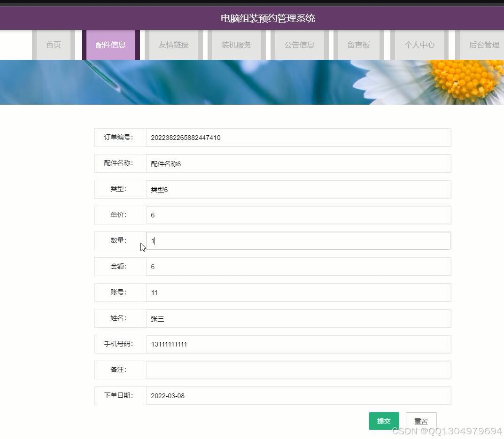Open the 友情链接 page
Image resolution: width=504 pixels, height=439 pixels.
click(174, 45)
